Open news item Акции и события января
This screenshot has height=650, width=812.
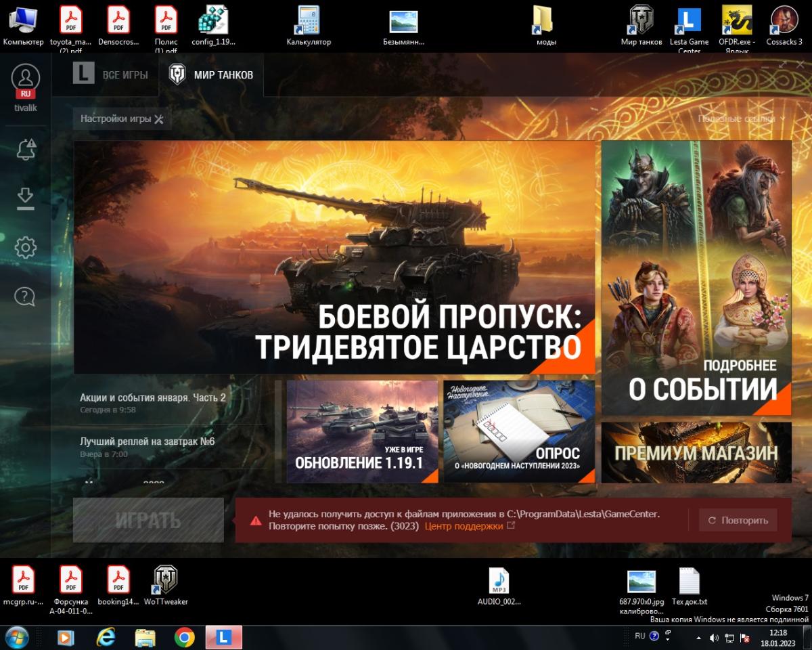tap(153, 397)
